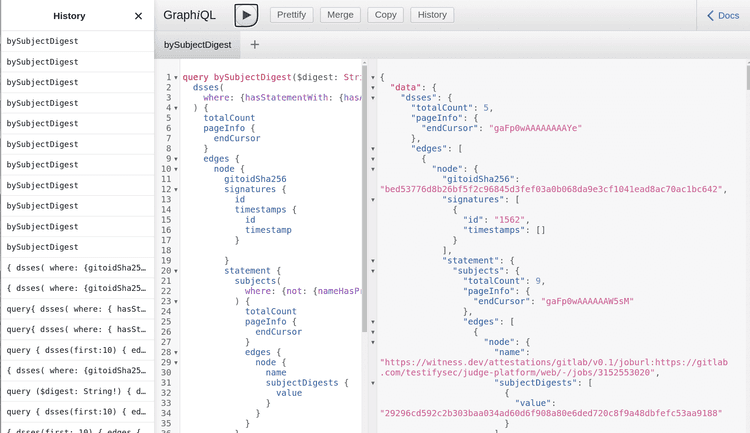Screen dimensions: 750x433
Task: Fold the node block at query line 29
Action: click(176, 363)
